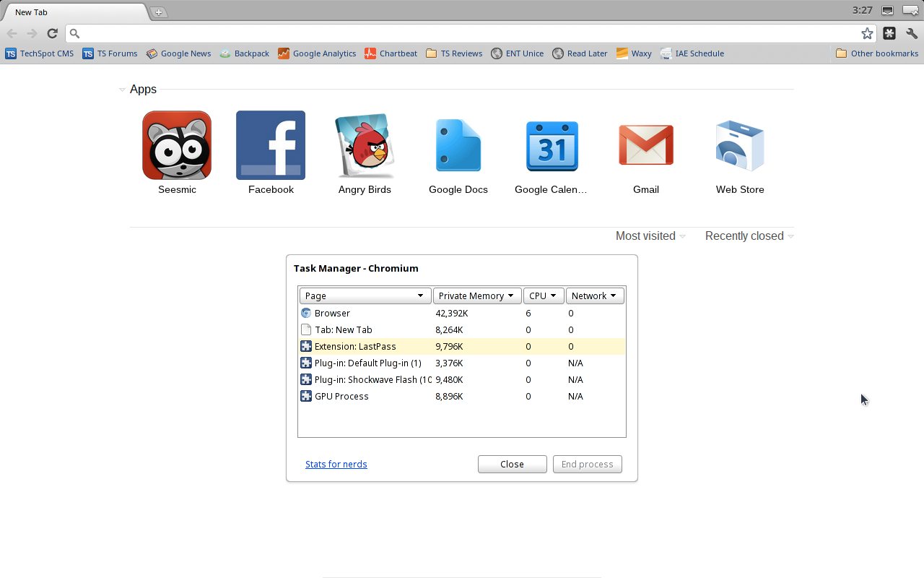The width and height of the screenshot is (924, 578).
Task: Click the reload page icon
Action: click(x=52, y=33)
